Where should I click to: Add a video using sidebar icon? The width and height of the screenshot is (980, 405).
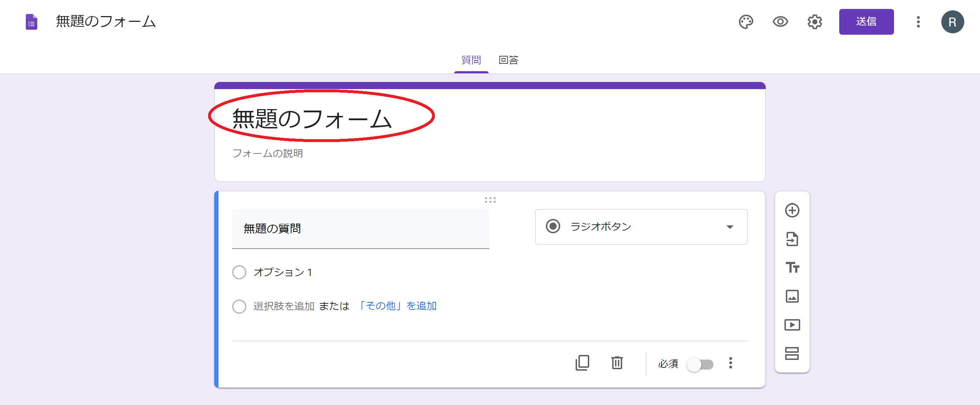pos(792,325)
